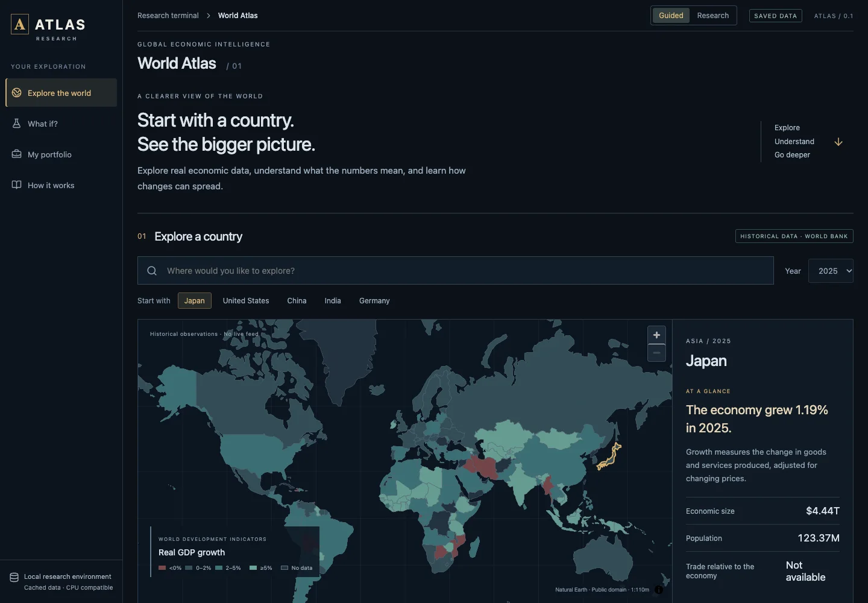This screenshot has width=868, height=603.
Task: Click the Saved Data button
Action: 775,16
